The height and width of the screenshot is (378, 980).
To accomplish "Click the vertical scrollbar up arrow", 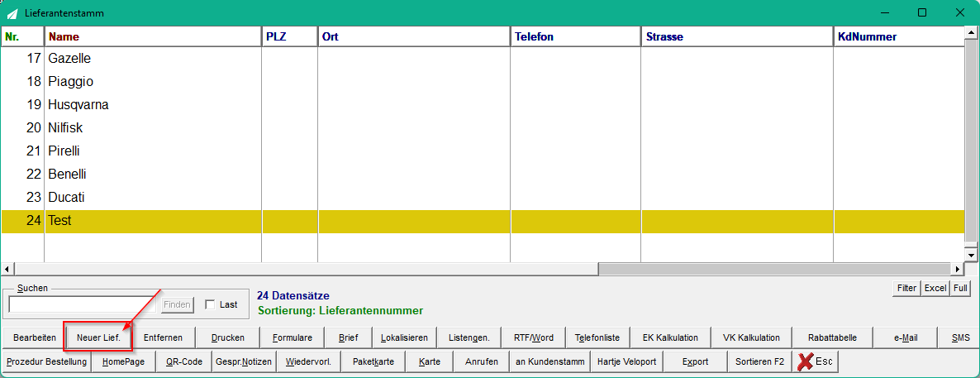I will coord(971,32).
